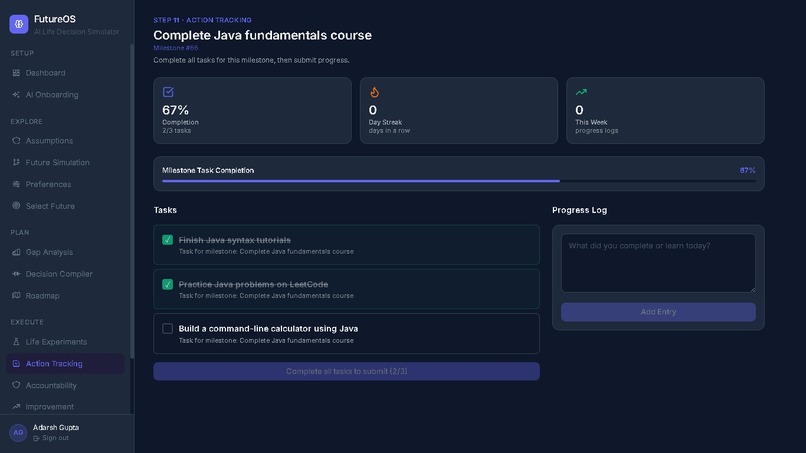Open the Dashboard page
Screen dimensions: 806x453
point(65,73)
